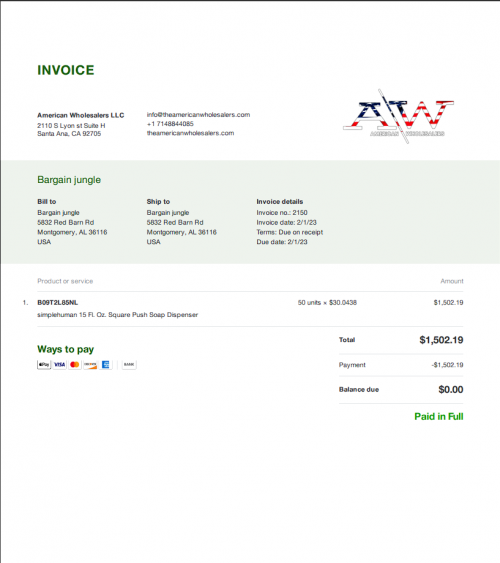Image resolution: width=500 pixels, height=563 pixels.
Task: Select the Bank payment icon
Action: tap(129, 365)
